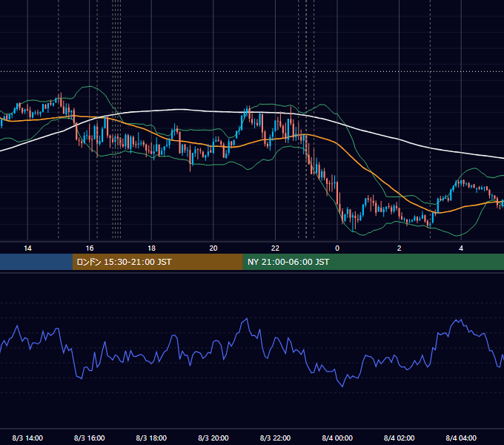Click the hour label 4 on time axis
The width and height of the screenshot is (504, 445).
461,248
